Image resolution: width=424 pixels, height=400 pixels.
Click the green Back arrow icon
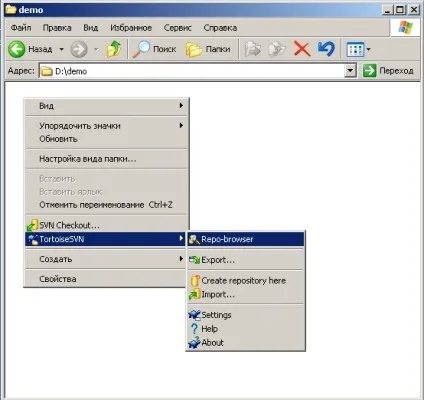pos(16,49)
